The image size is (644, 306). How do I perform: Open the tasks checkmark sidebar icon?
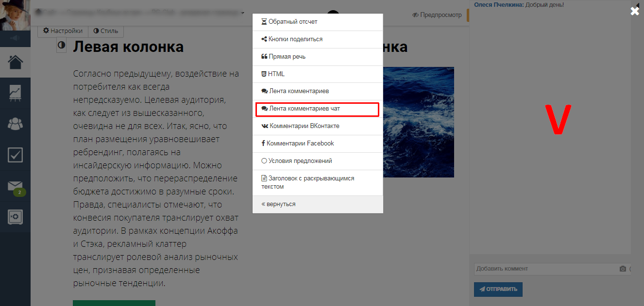tap(15, 155)
